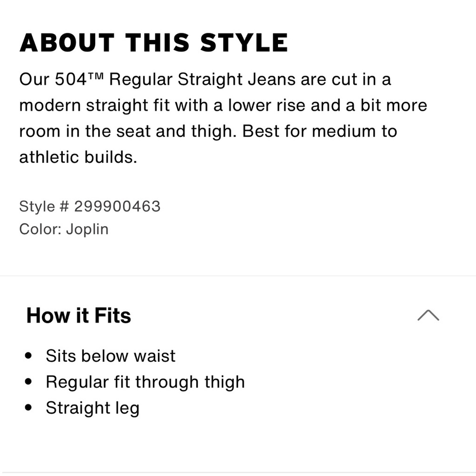476x476 pixels.
Task: Click the How it Fits section heading
Action: [x=79, y=316]
